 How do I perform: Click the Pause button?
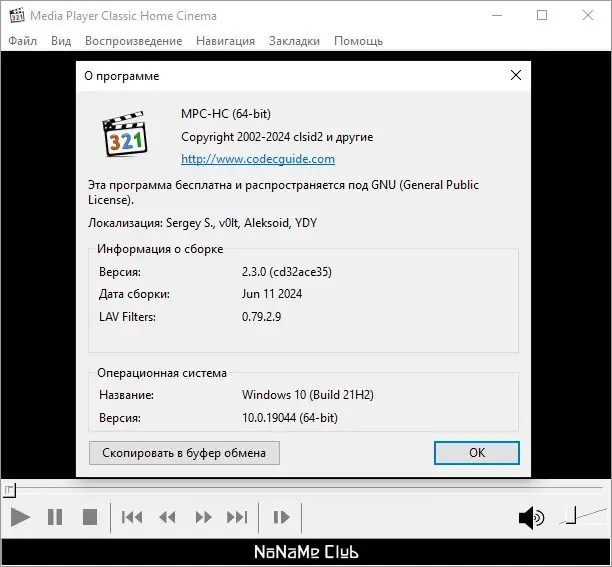(x=55, y=517)
